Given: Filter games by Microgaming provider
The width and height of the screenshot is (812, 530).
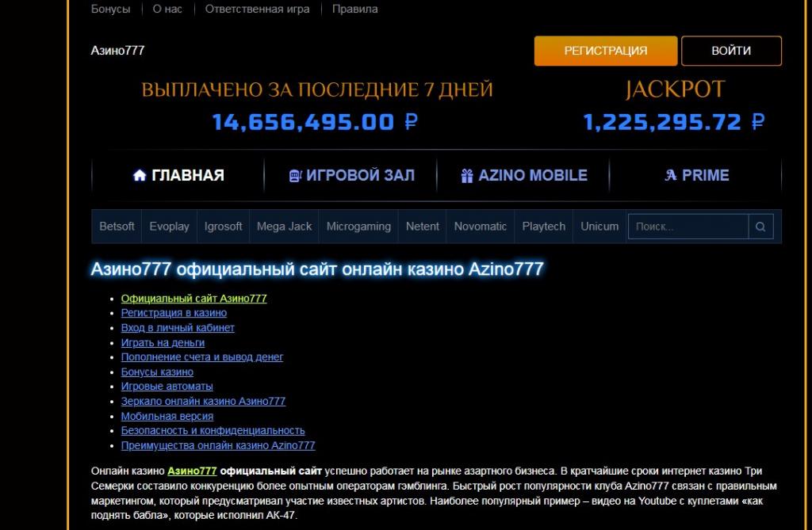Looking at the screenshot, I should point(358,227).
